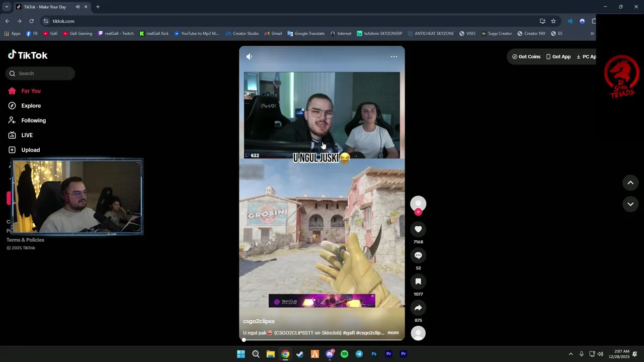Open the comments showing 52

click(418, 255)
